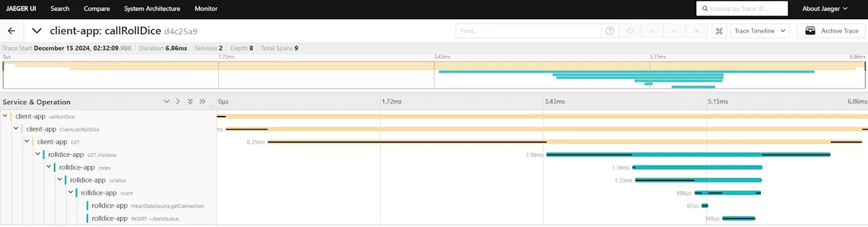Viewport: 868px width, 227px height.
Task: Collapse trace header chevron beside client-app title
Action: 37,30
